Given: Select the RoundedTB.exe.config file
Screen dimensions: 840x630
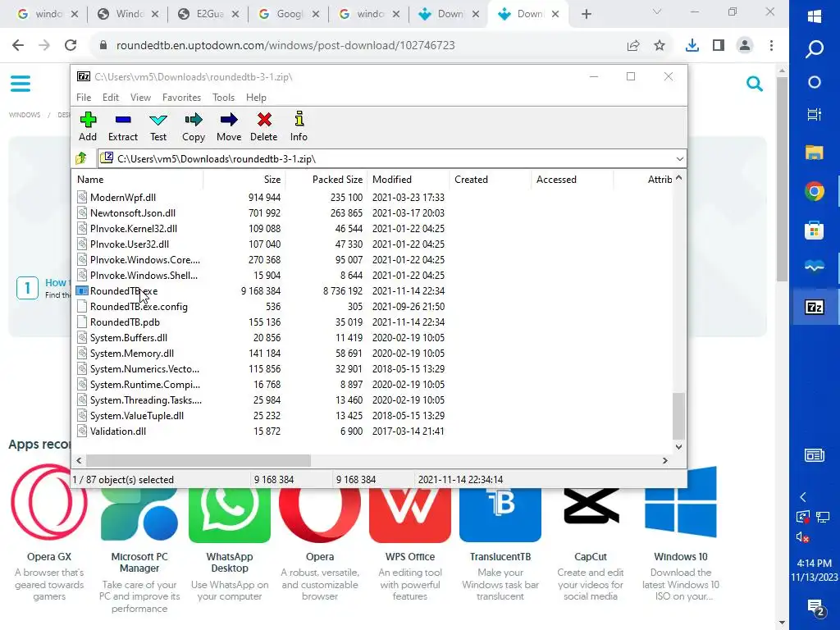Looking at the screenshot, I should [139, 307].
